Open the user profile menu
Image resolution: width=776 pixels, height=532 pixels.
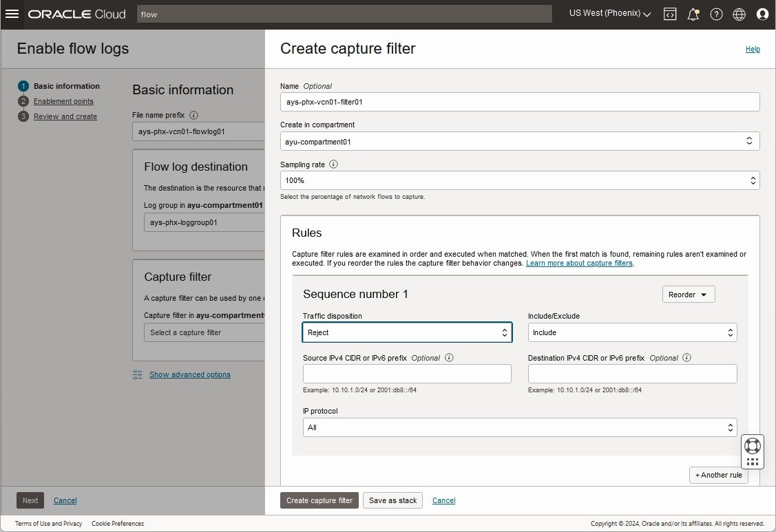pyautogui.click(x=762, y=14)
